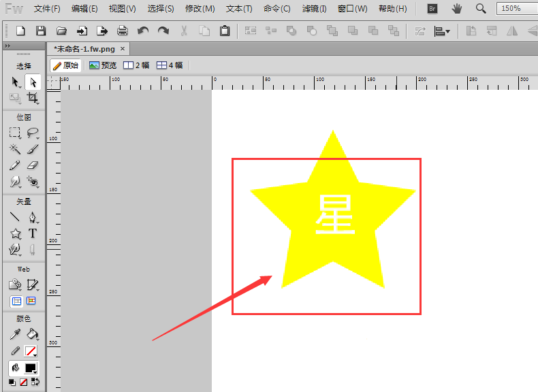Screen dimensions: 538x392
Task: Select the Star shape tool
Action: [x=15, y=233]
